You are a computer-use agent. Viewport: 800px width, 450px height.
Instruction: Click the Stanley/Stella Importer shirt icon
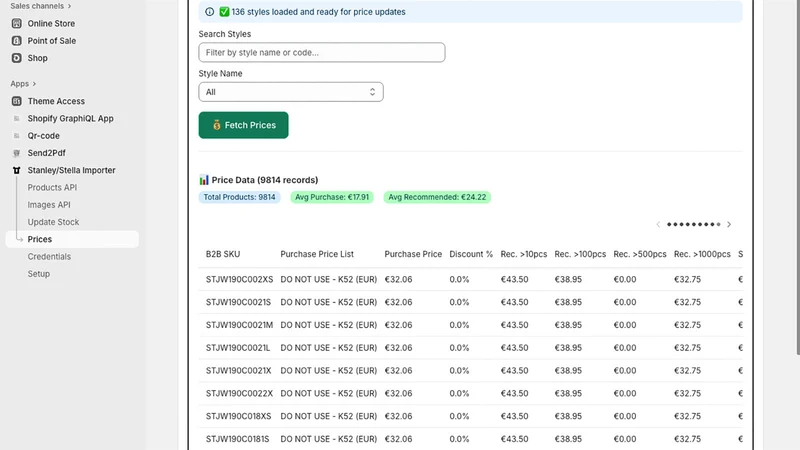tap(16, 170)
